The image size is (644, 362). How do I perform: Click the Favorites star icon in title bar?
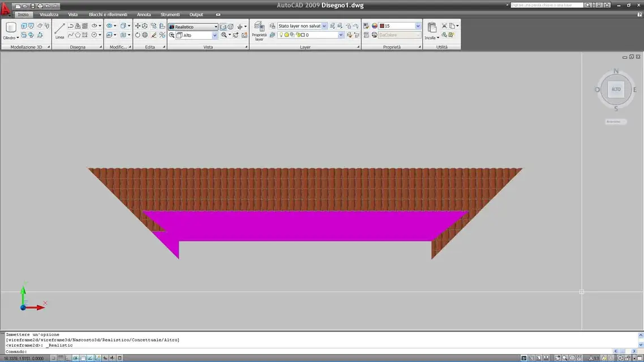click(607, 5)
